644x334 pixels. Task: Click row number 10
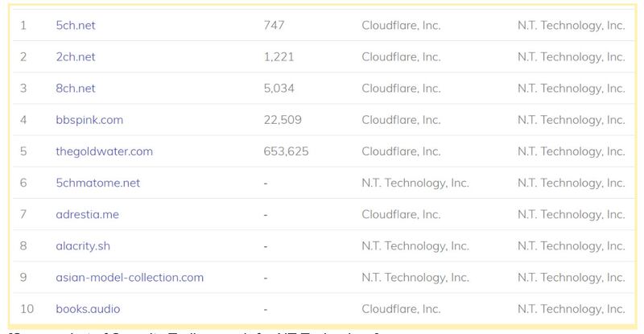(25, 308)
